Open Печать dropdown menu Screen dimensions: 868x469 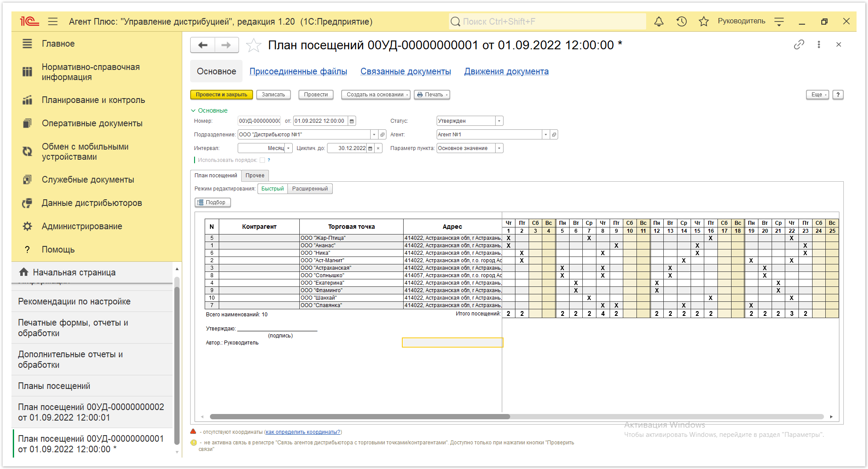point(432,95)
